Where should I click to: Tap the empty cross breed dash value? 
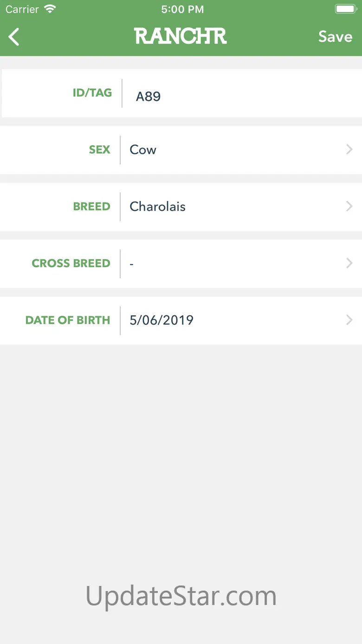(x=132, y=264)
